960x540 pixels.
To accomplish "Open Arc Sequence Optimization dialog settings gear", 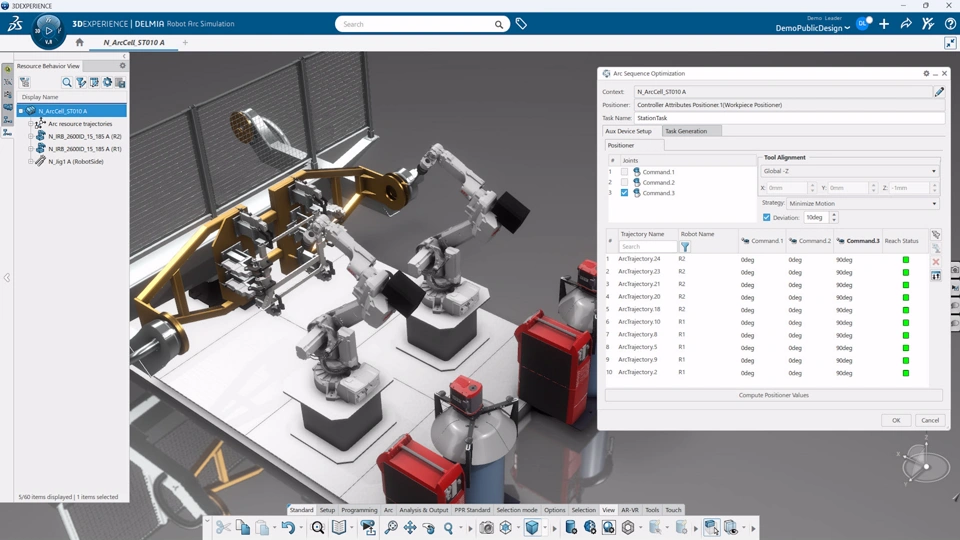I will [x=926, y=73].
